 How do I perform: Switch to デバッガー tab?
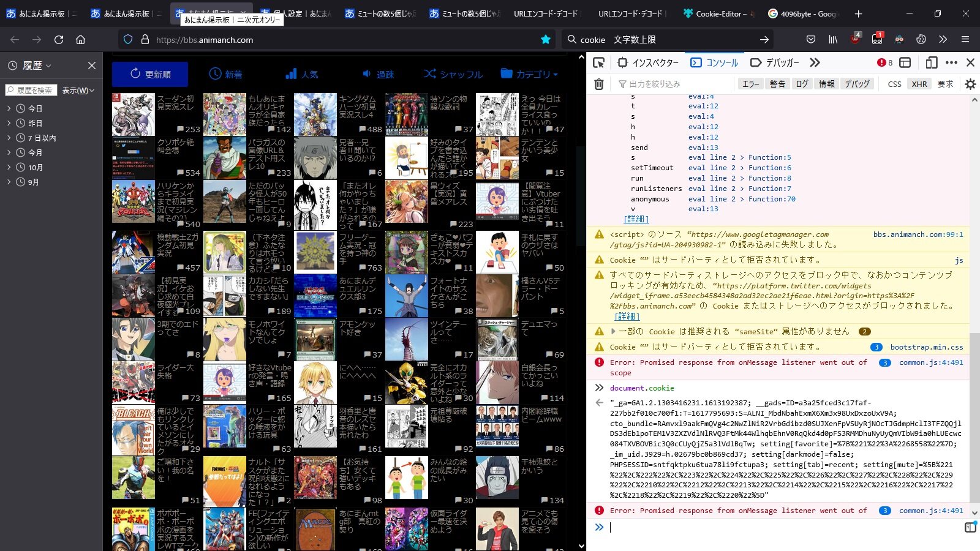(x=775, y=62)
